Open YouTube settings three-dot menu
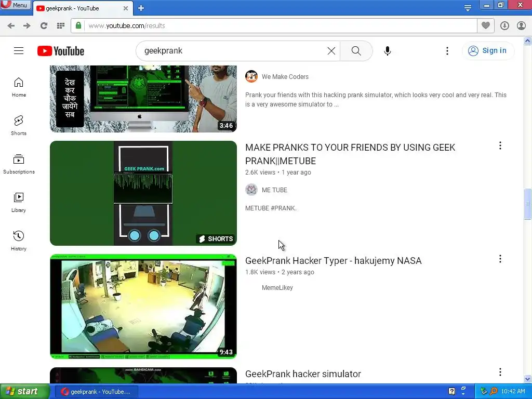This screenshot has width=532, height=399. point(447,51)
